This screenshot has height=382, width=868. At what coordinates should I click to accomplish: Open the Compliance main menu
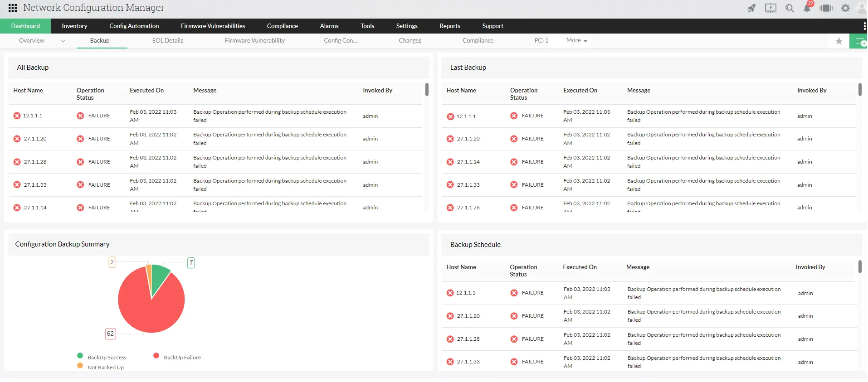tap(283, 26)
